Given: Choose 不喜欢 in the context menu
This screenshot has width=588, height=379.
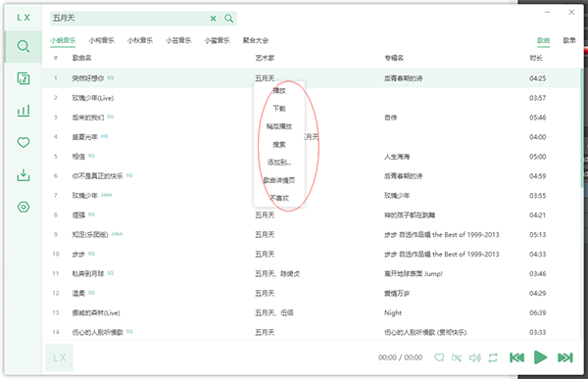Looking at the screenshot, I should point(279,198).
